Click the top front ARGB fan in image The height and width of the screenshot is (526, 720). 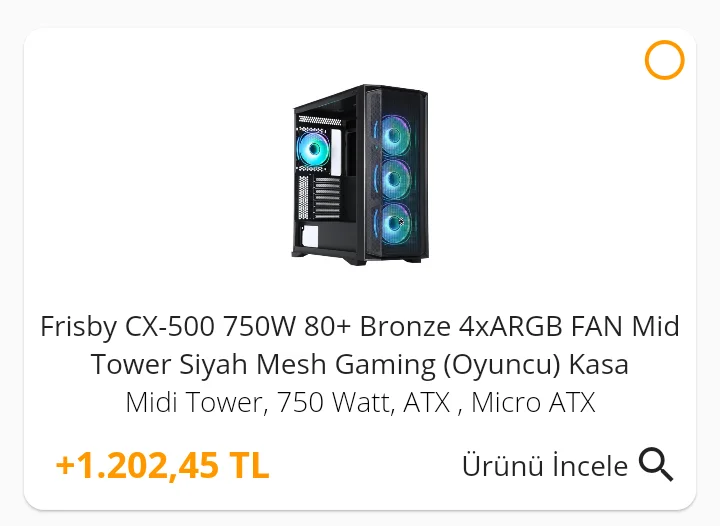[394, 135]
